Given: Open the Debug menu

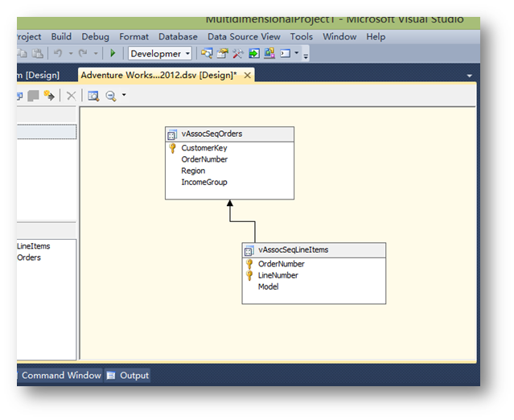Looking at the screenshot, I should [x=96, y=37].
